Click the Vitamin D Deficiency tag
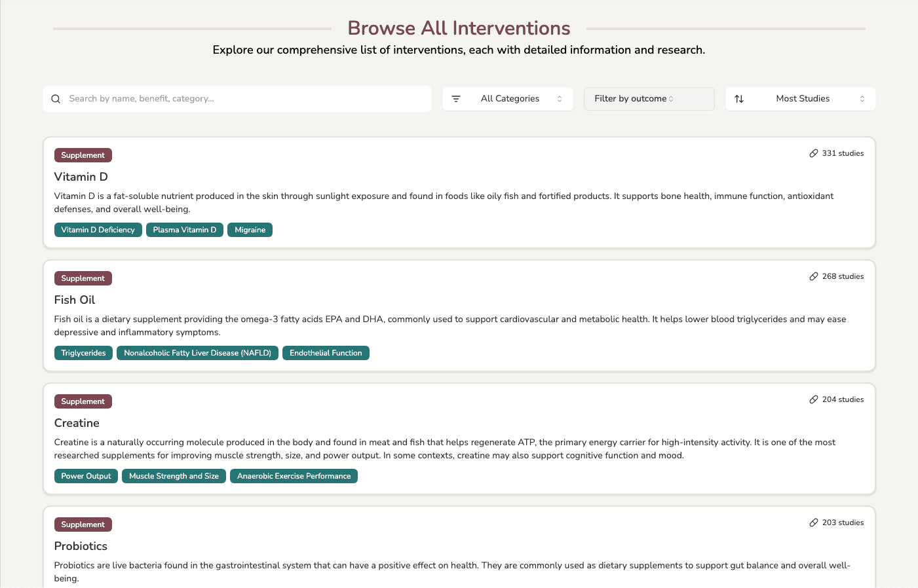 [x=98, y=230]
